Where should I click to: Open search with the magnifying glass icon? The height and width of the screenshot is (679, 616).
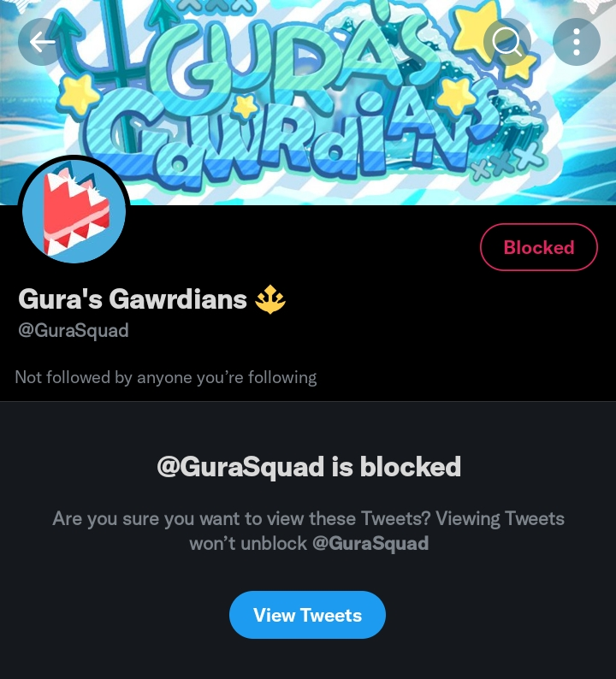507,42
